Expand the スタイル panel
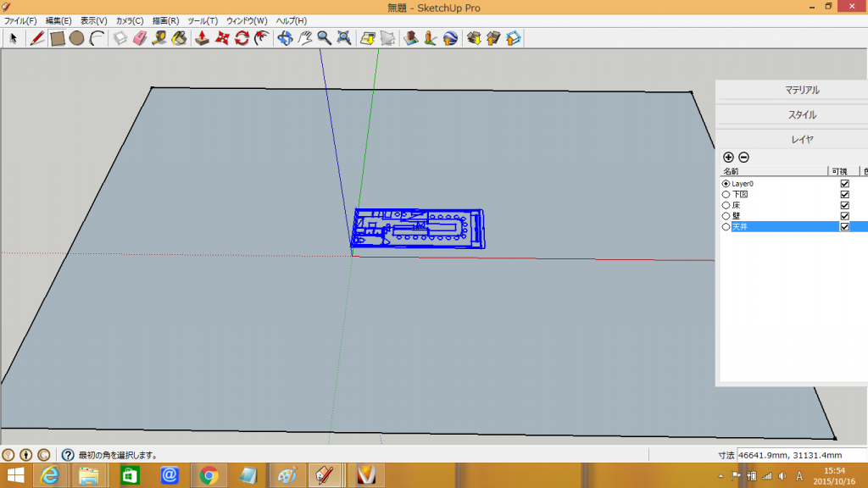This screenshot has height=488, width=868. (801, 114)
